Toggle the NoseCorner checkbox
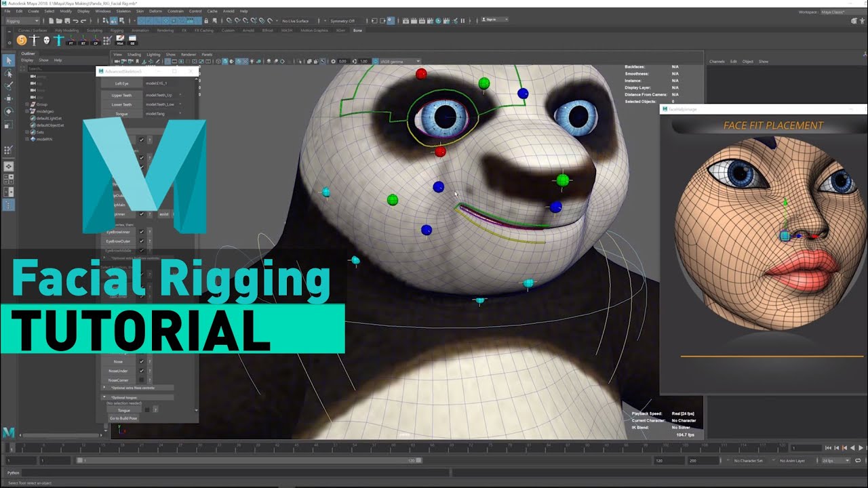Screen dimensions: 868x488 tap(142, 380)
